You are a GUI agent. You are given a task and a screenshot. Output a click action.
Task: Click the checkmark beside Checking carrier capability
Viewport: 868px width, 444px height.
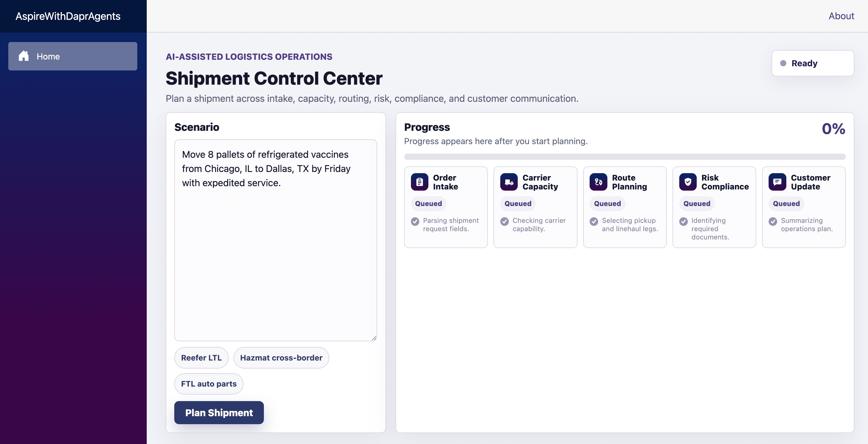pos(504,221)
